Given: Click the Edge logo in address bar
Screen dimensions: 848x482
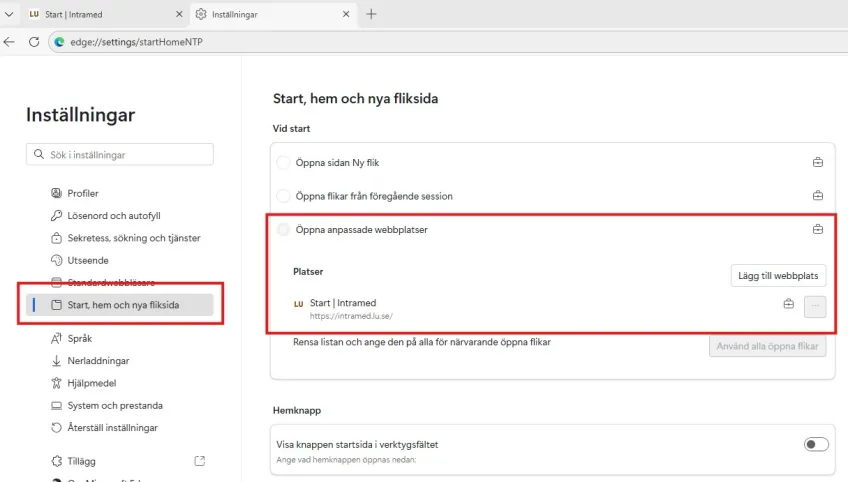Looking at the screenshot, I should pyautogui.click(x=59, y=42).
